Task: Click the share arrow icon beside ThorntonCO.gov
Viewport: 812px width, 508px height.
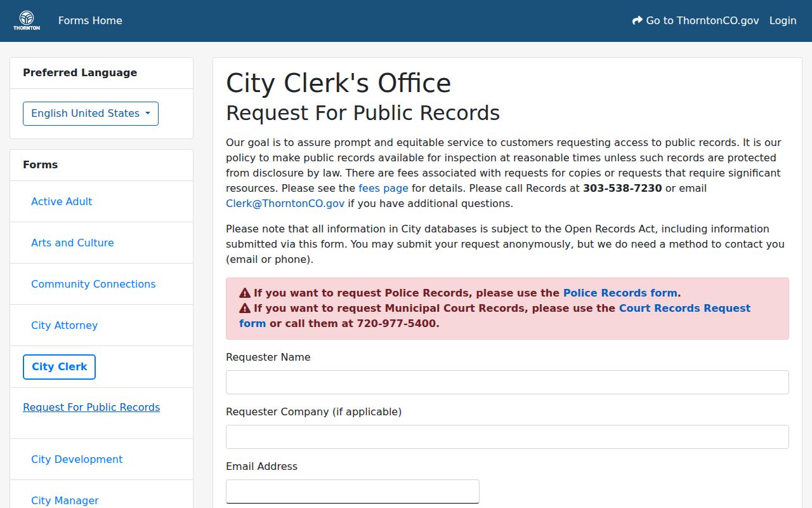Action: [638, 20]
